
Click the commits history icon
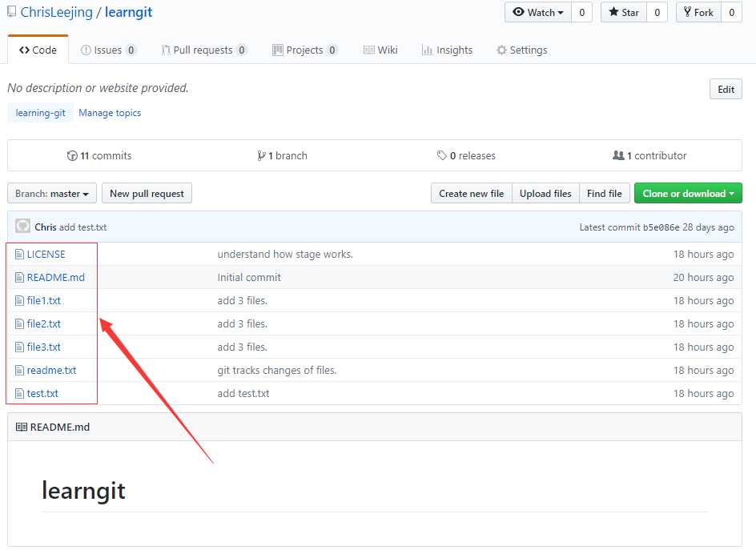(72, 156)
